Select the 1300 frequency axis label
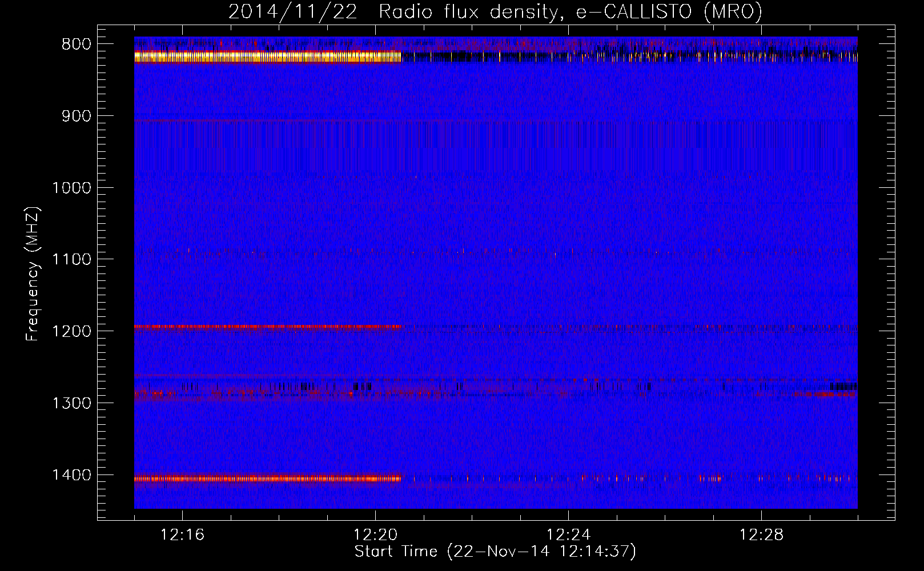 72,403
